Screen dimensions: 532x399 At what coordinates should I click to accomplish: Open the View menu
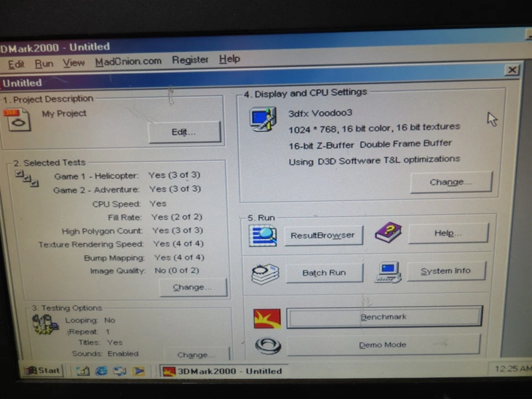tap(74, 63)
